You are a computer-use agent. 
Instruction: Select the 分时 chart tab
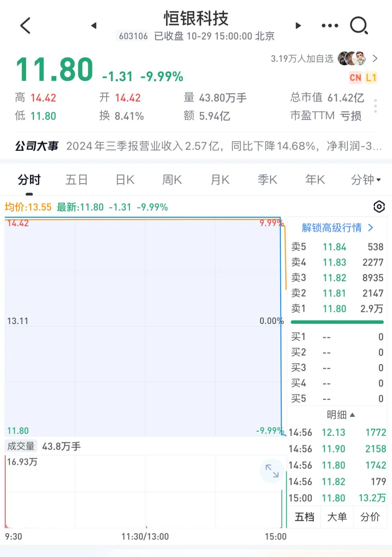tap(29, 179)
